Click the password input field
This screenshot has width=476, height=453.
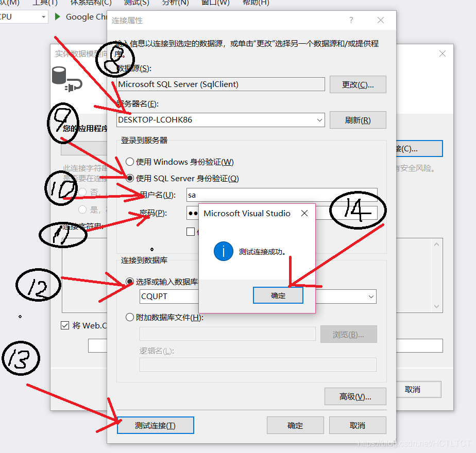282,213
